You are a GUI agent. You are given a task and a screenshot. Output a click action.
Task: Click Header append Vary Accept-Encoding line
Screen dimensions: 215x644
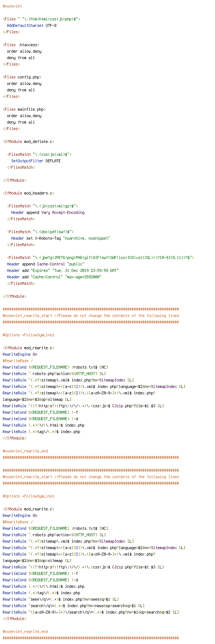(48, 212)
